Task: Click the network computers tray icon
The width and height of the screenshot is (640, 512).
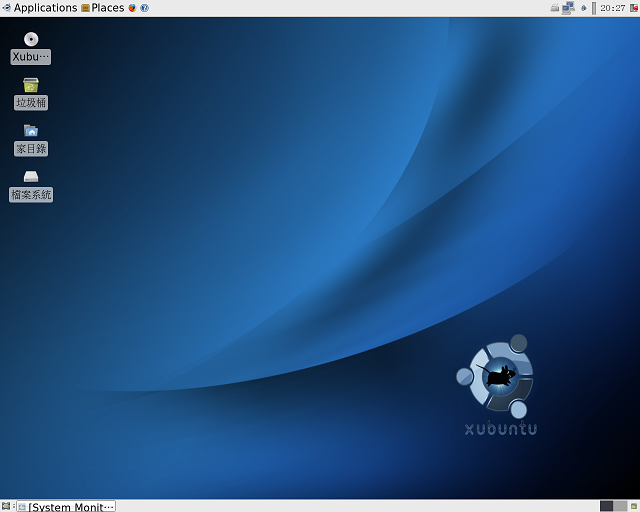Action: click(x=568, y=8)
